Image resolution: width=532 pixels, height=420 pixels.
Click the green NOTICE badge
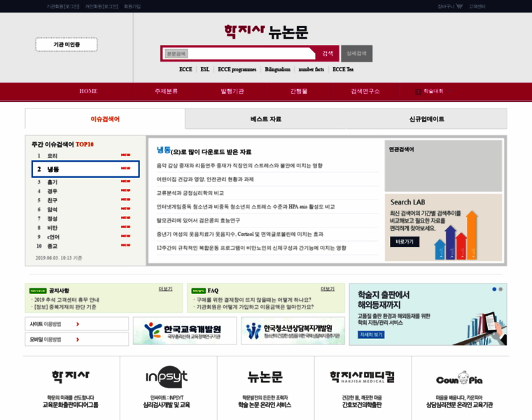(38, 290)
